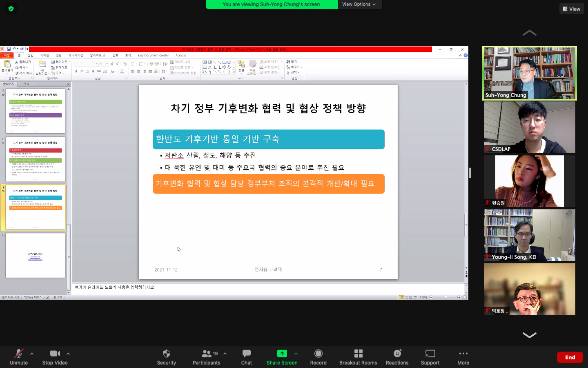Open the Section (구역) dropdown
This screenshot has height=368, width=588.
point(57,73)
